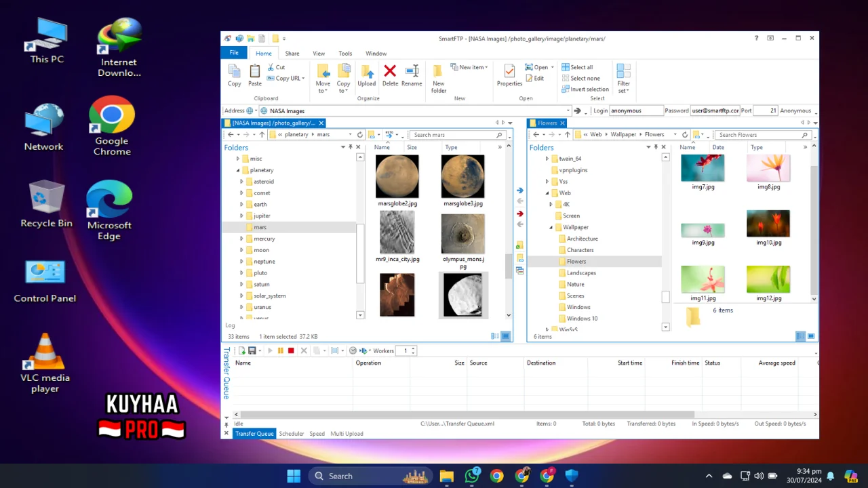Refresh the mars remote folder listing
This screenshot has width=868, height=488.
click(360, 135)
